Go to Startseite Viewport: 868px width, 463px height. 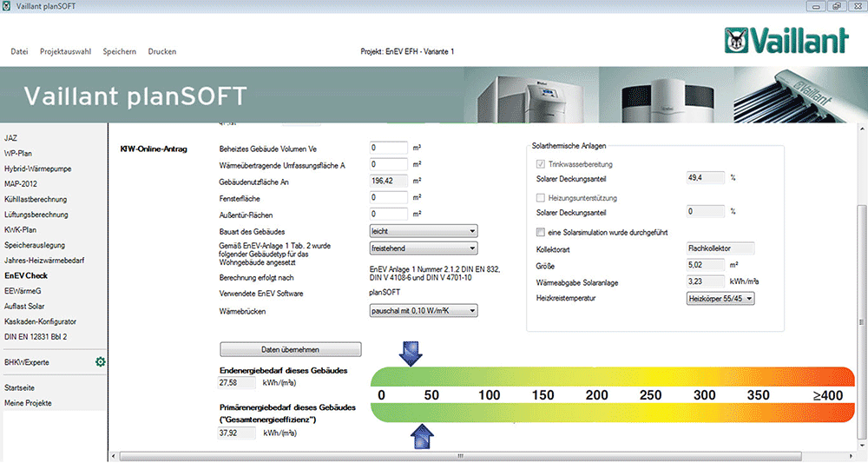click(x=19, y=387)
